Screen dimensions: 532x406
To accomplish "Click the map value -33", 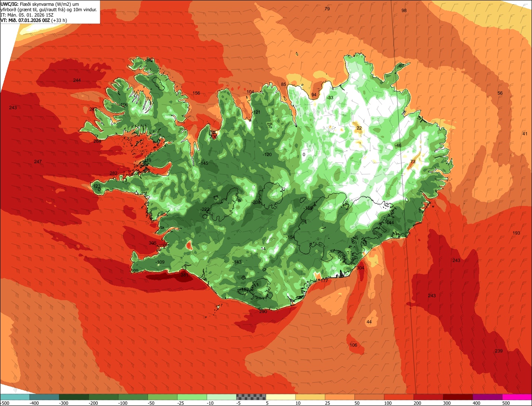I will (x=330, y=98).
